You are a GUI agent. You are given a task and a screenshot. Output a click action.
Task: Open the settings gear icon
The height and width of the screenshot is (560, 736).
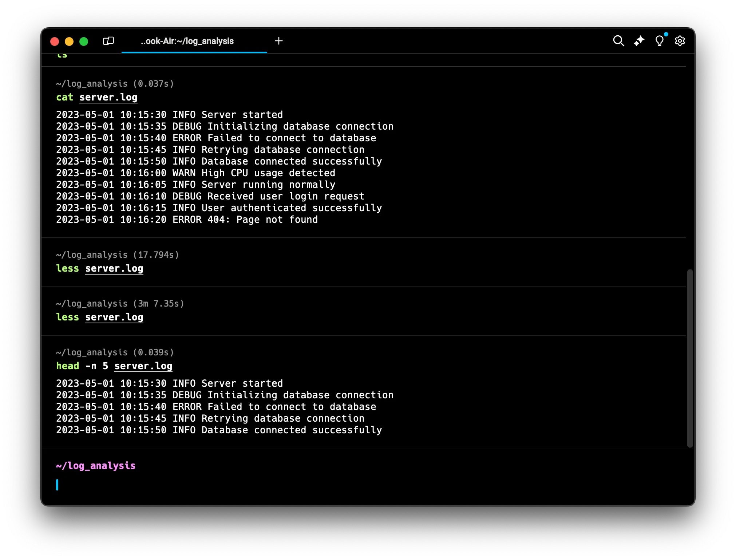tap(680, 41)
